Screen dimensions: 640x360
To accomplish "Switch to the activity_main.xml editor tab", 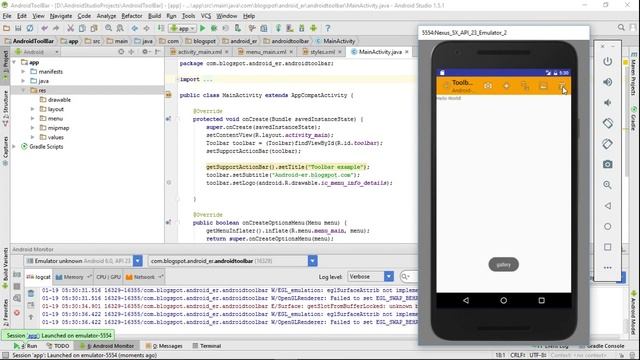I will (199, 52).
